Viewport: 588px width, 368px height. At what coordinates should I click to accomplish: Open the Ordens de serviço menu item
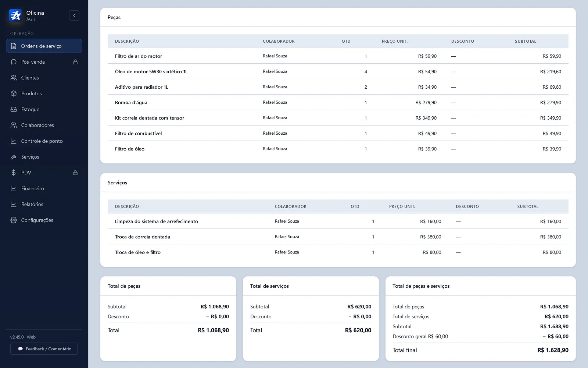pyautogui.click(x=44, y=46)
